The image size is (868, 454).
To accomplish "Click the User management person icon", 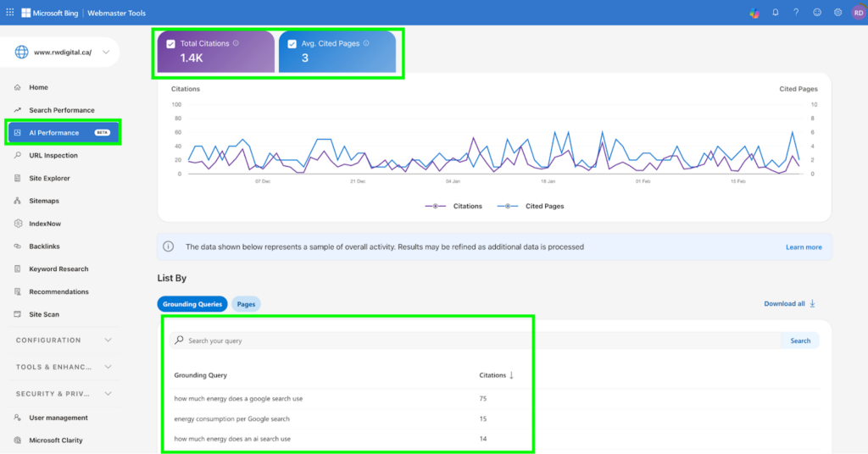I will [x=18, y=418].
